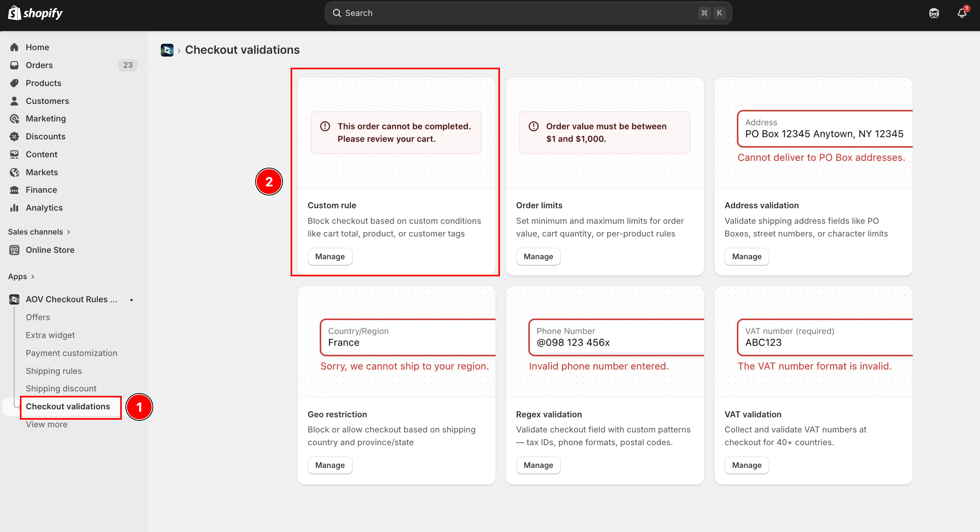Click the Home house icon

point(14,47)
